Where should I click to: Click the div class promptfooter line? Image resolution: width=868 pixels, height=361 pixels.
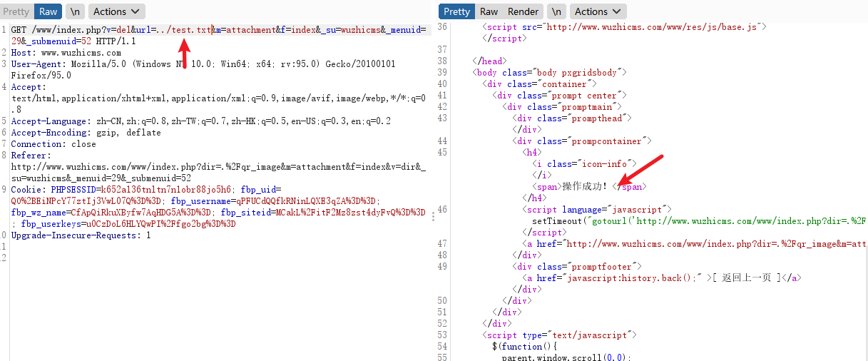point(577,267)
